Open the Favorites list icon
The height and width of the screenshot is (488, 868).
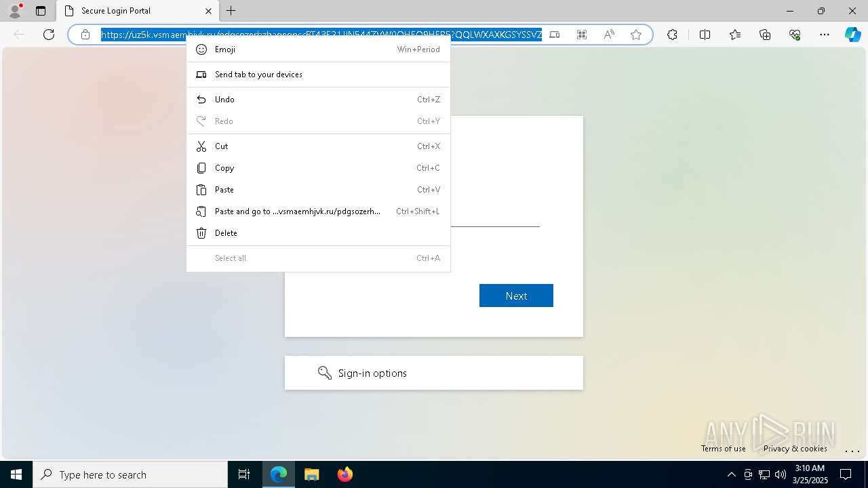coord(735,35)
